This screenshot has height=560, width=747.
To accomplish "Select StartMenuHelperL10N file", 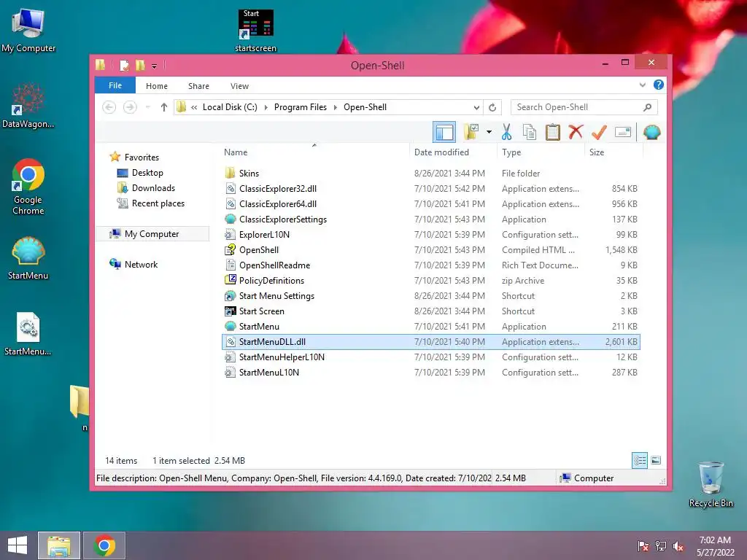I will coord(430,357).
